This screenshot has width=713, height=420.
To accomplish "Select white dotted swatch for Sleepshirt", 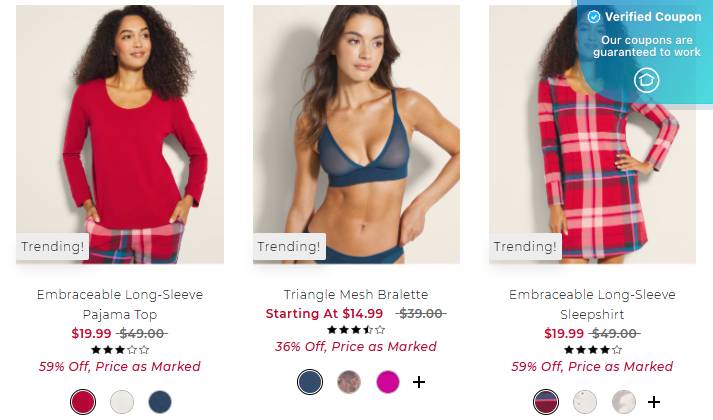I will click(x=585, y=402).
